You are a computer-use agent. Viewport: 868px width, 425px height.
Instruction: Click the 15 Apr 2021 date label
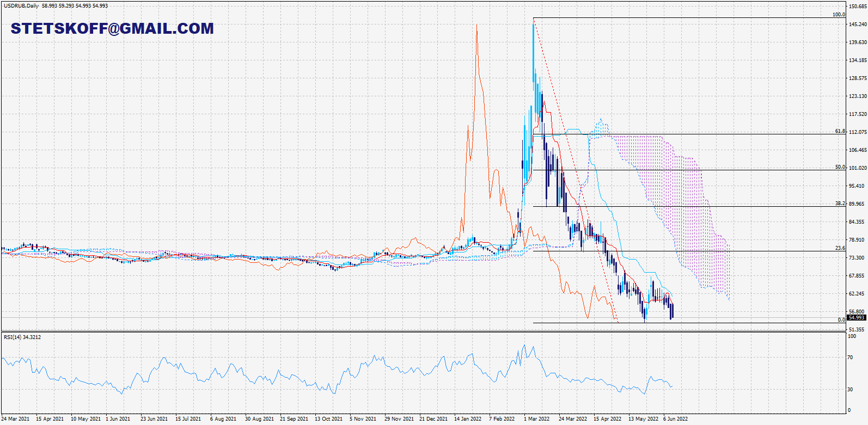(x=50, y=419)
